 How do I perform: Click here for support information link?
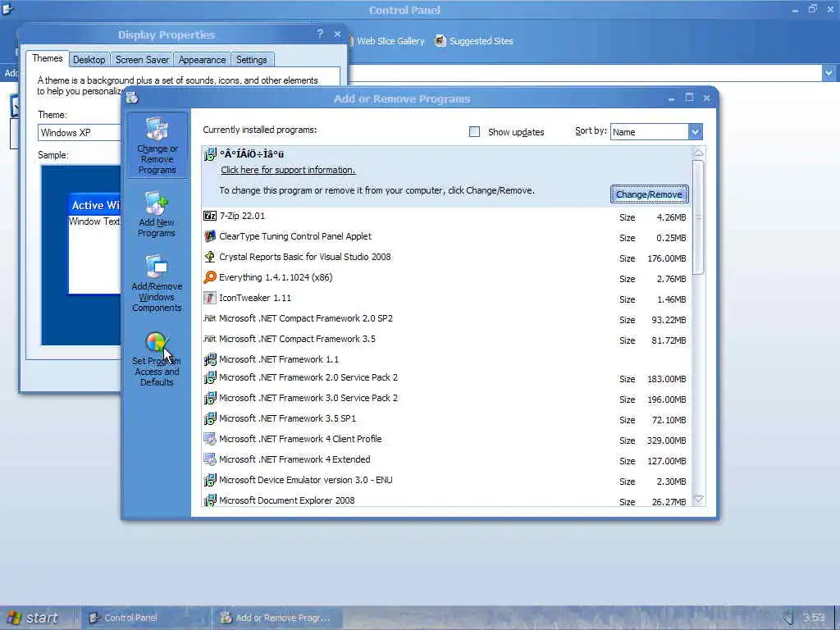pos(288,170)
